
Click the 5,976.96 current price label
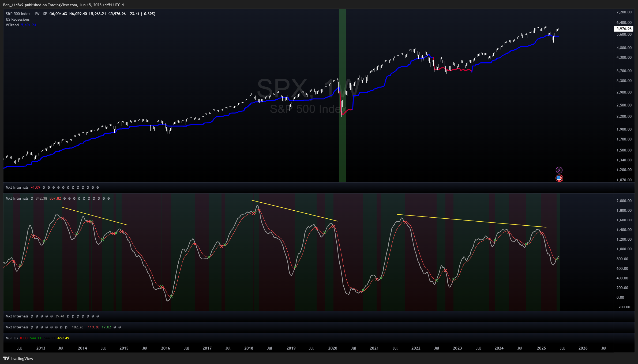point(624,29)
